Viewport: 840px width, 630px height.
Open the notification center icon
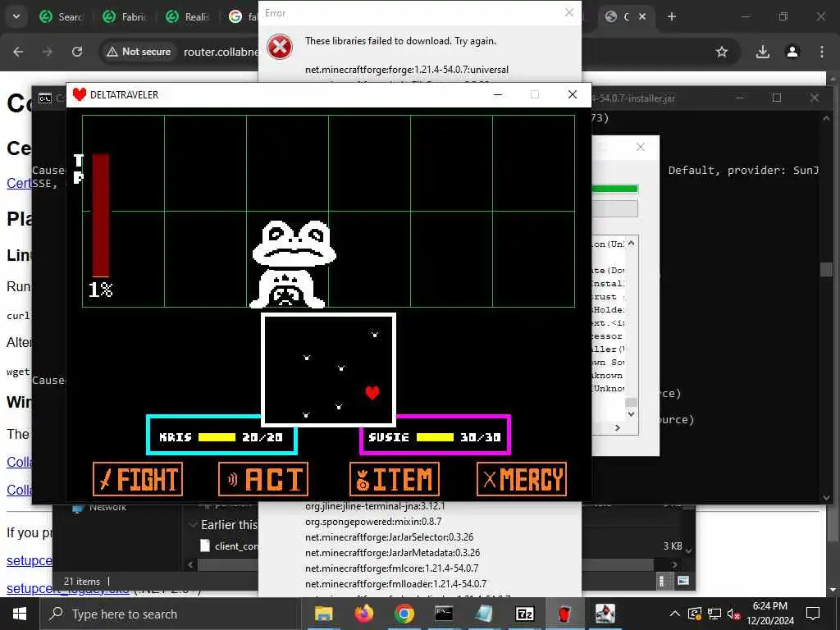(813, 614)
